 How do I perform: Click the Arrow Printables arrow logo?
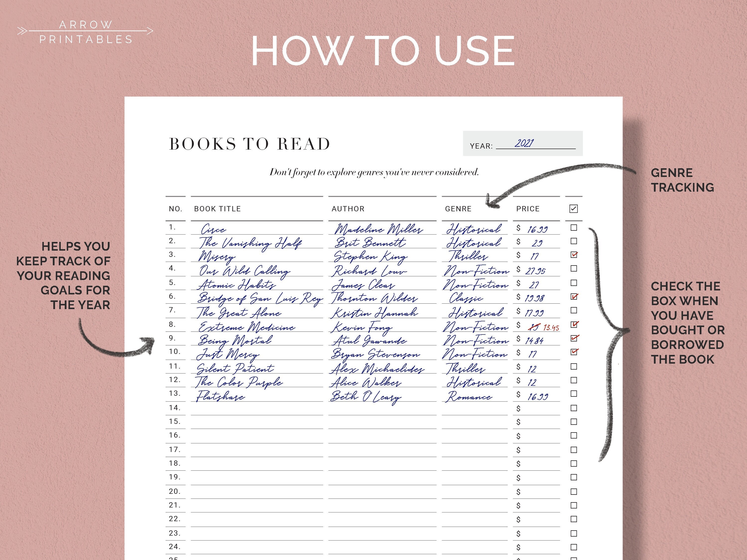(x=86, y=31)
